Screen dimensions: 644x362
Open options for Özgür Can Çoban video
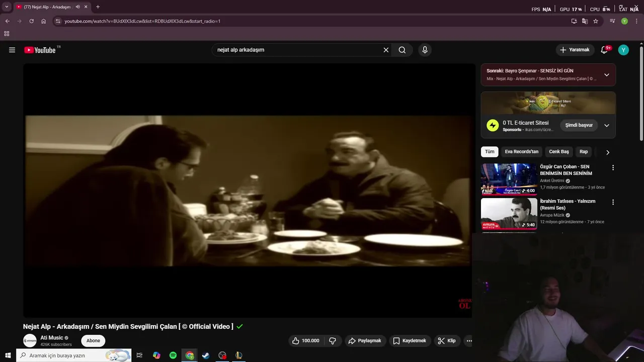[613, 167]
